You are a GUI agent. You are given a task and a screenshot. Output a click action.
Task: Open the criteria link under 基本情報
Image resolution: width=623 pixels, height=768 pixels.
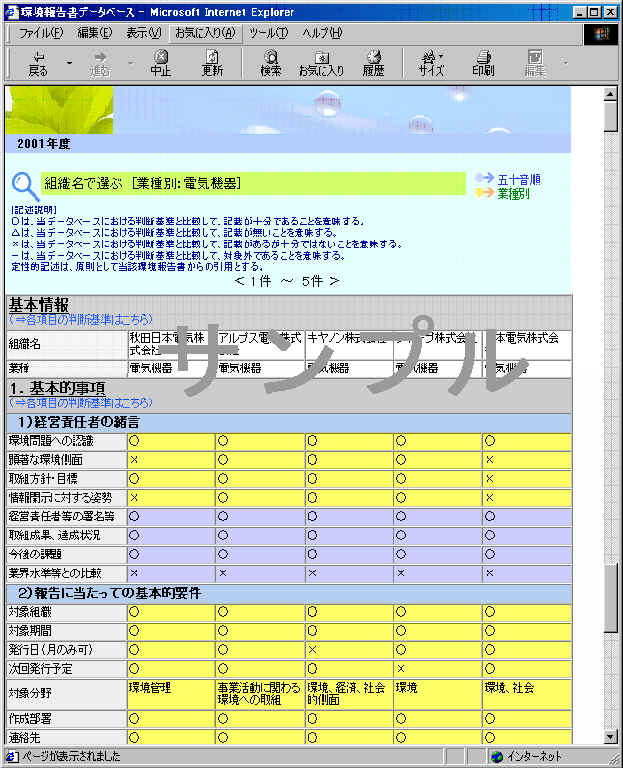coord(81,320)
